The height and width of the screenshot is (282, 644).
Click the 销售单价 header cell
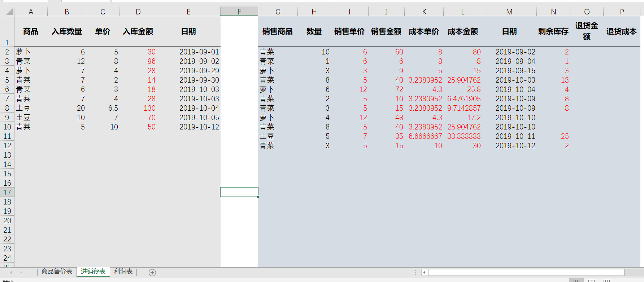349,31
